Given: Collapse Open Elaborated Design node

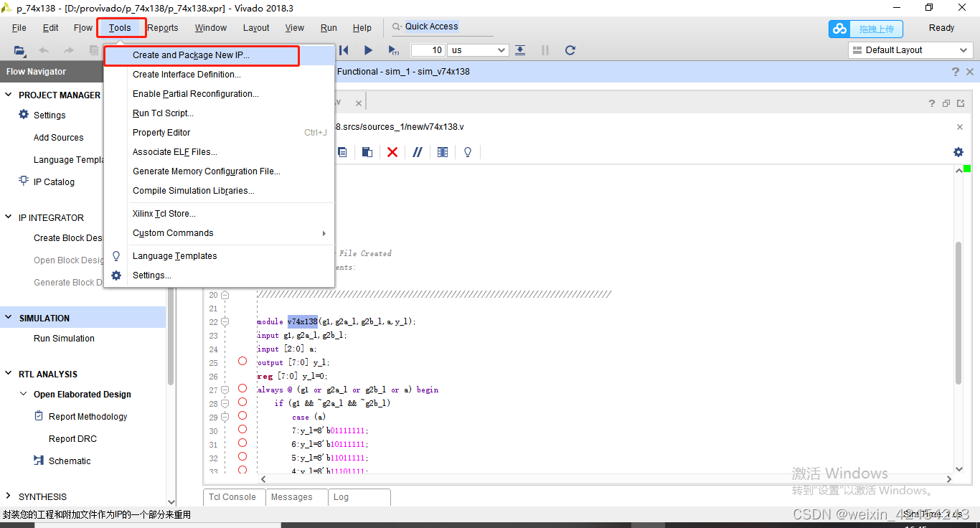Looking at the screenshot, I should tap(24, 395).
